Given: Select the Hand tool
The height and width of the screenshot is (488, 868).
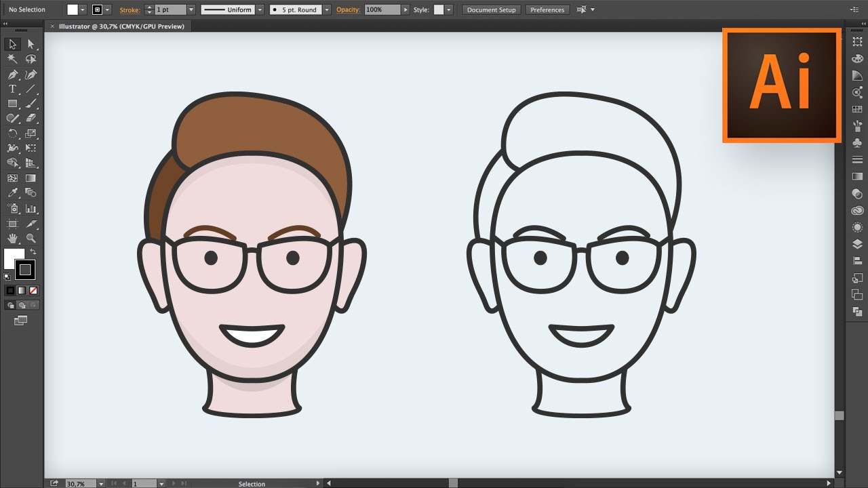Looking at the screenshot, I should click(x=12, y=238).
